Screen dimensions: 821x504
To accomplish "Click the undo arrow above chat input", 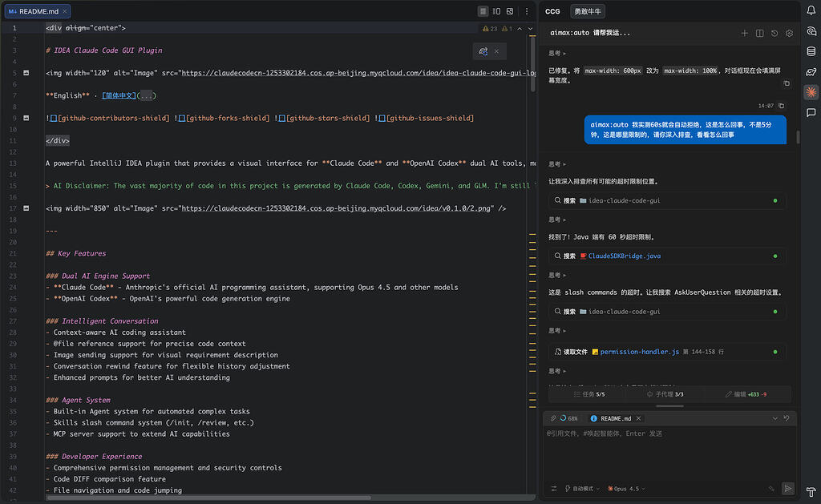I will click(787, 418).
